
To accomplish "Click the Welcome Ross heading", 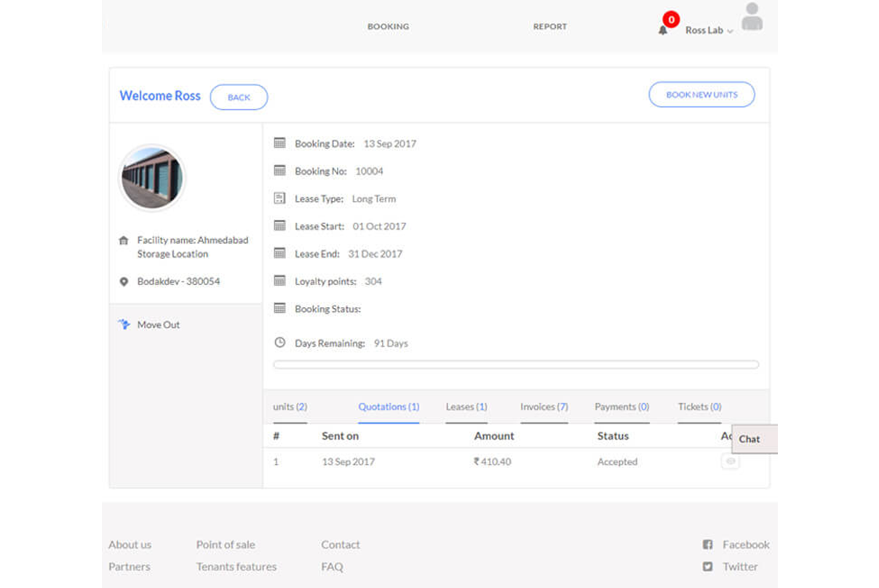I will [160, 96].
